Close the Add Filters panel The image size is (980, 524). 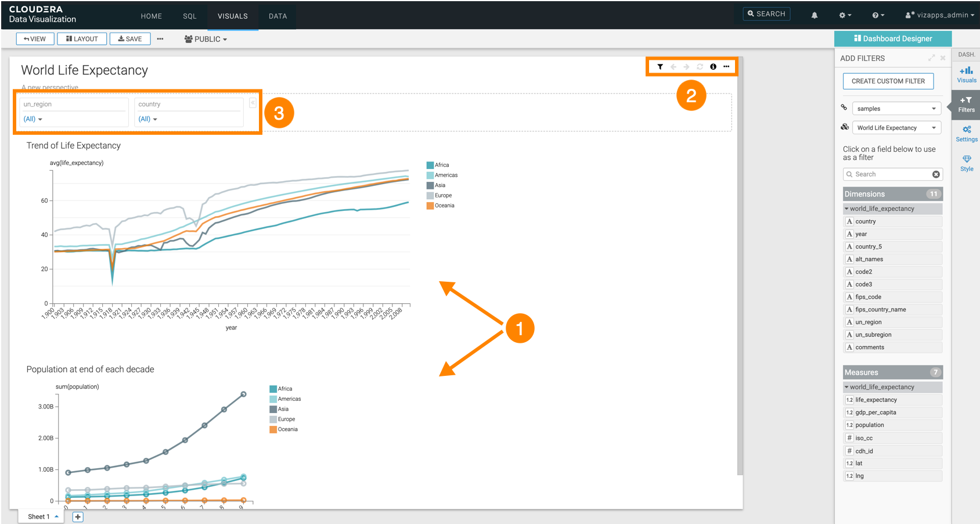(943, 58)
